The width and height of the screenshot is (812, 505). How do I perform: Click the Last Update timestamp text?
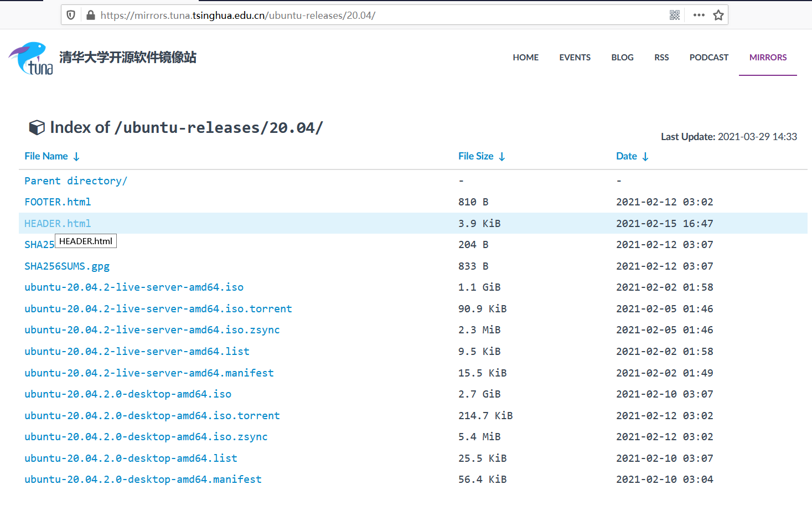(x=729, y=137)
